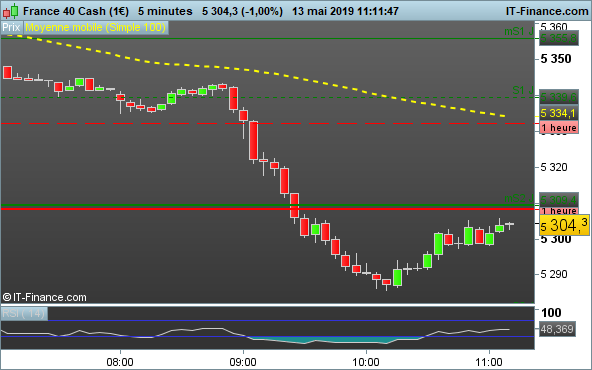Click the 09:00 time axis label
The height and width of the screenshot is (370, 592).
(243, 362)
